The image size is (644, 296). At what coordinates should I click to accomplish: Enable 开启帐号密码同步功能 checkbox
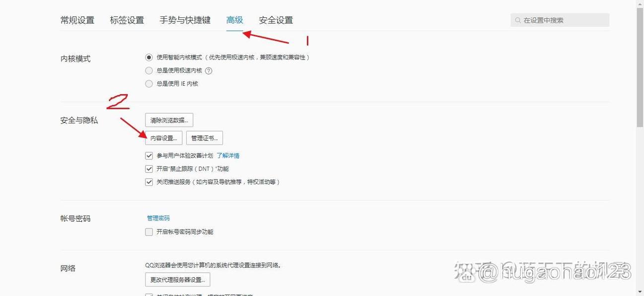pyautogui.click(x=149, y=232)
